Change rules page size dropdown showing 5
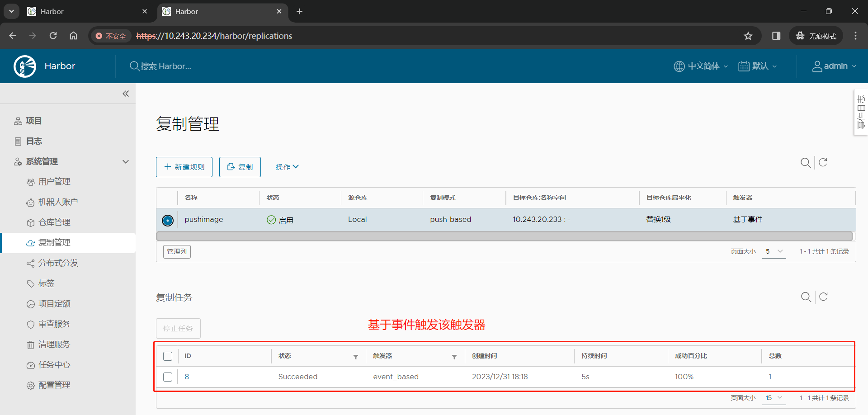This screenshot has height=415, width=868. tap(774, 251)
